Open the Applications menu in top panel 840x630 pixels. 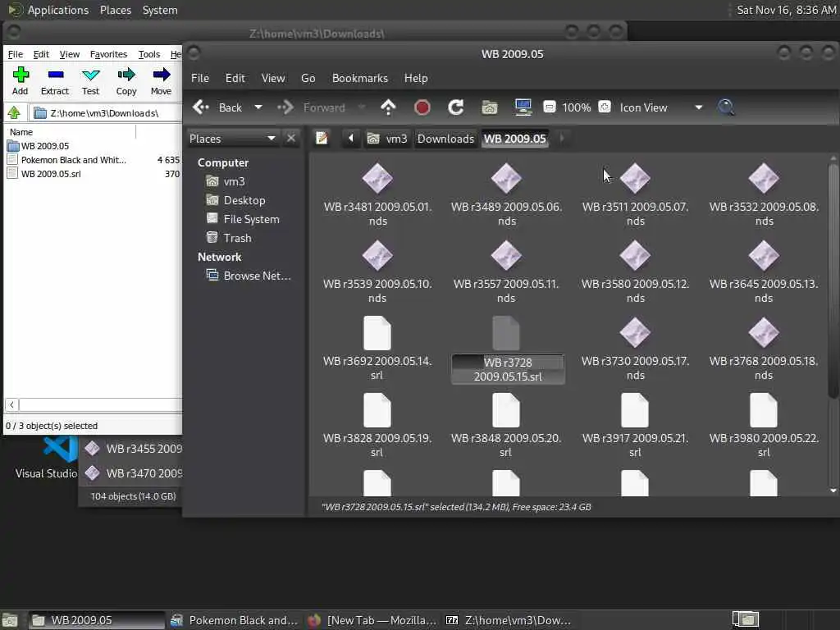pos(58,10)
